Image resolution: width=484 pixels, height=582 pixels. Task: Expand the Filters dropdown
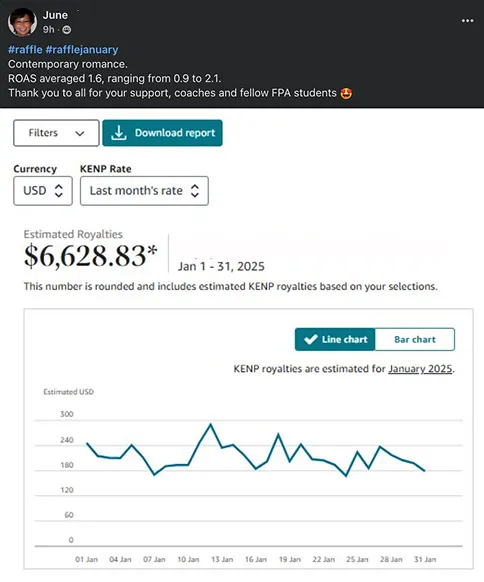56,133
